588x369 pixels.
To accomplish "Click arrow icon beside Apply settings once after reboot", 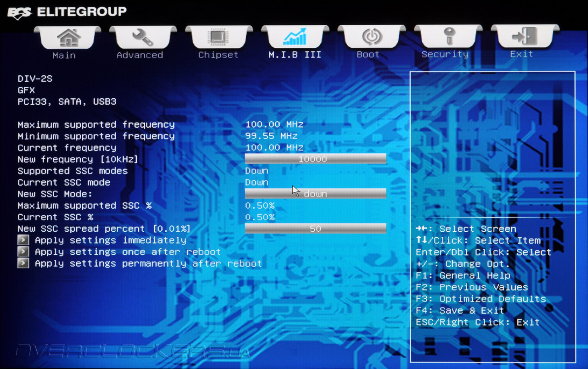I will tap(23, 252).
